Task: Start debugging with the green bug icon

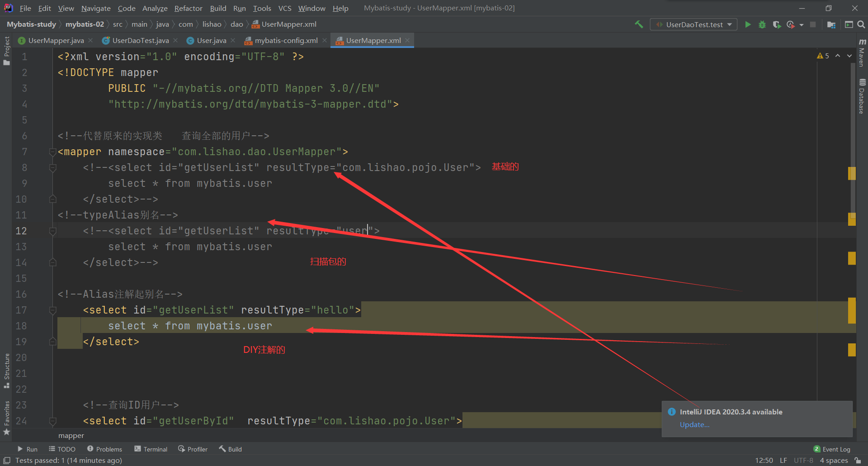Action: [x=762, y=24]
